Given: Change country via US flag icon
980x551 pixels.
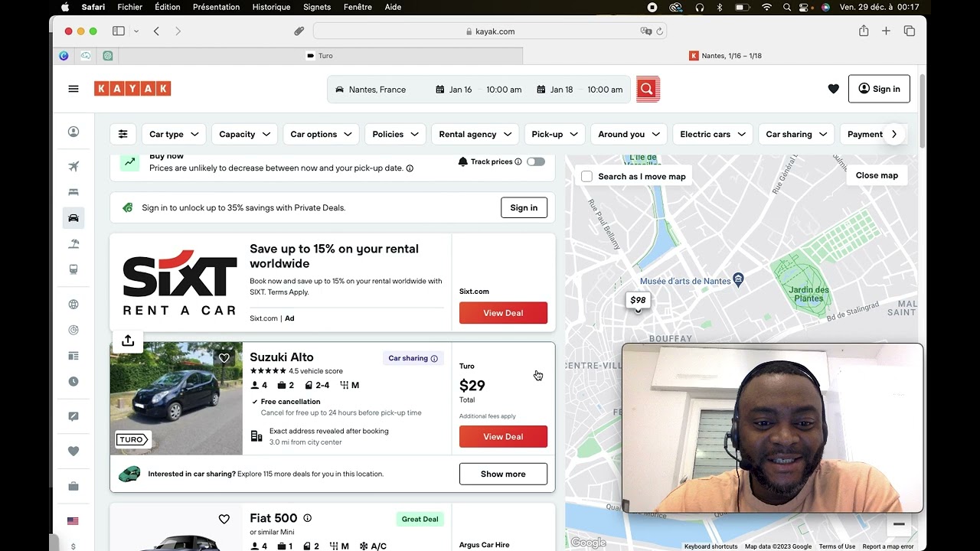Looking at the screenshot, I should point(73,521).
